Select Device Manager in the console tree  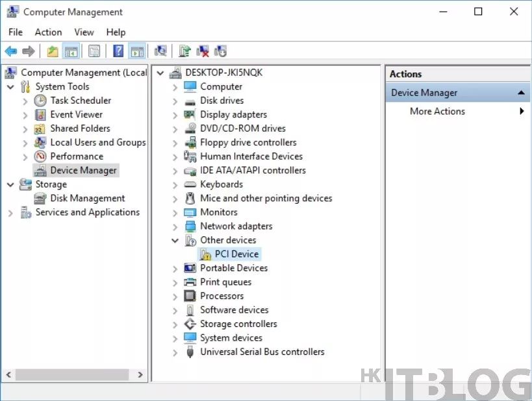(83, 170)
